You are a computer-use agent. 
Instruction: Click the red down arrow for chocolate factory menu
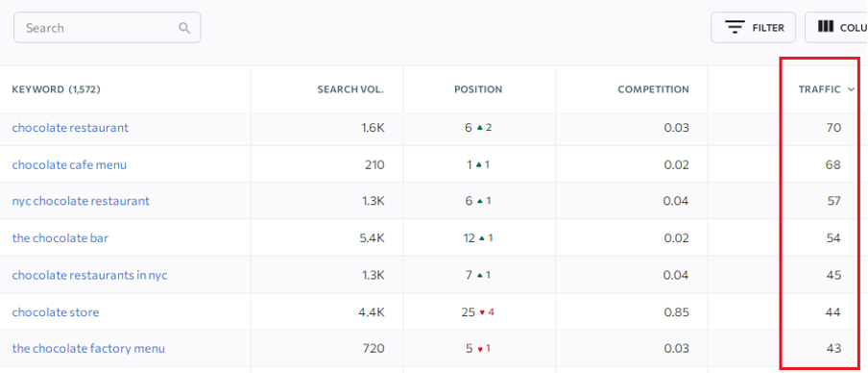pos(480,349)
